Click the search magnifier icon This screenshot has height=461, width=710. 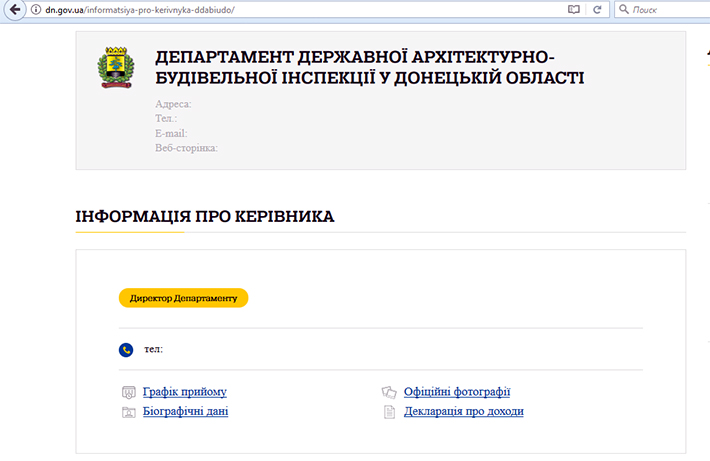coord(624,9)
